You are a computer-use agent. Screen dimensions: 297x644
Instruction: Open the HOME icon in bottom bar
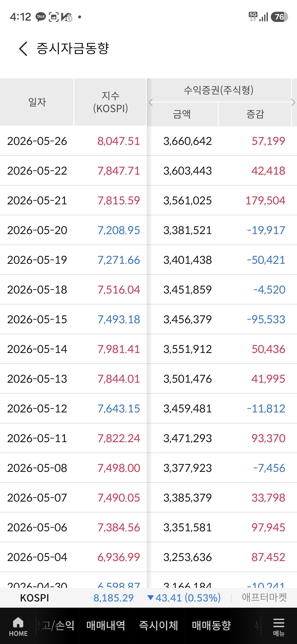pos(18,626)
